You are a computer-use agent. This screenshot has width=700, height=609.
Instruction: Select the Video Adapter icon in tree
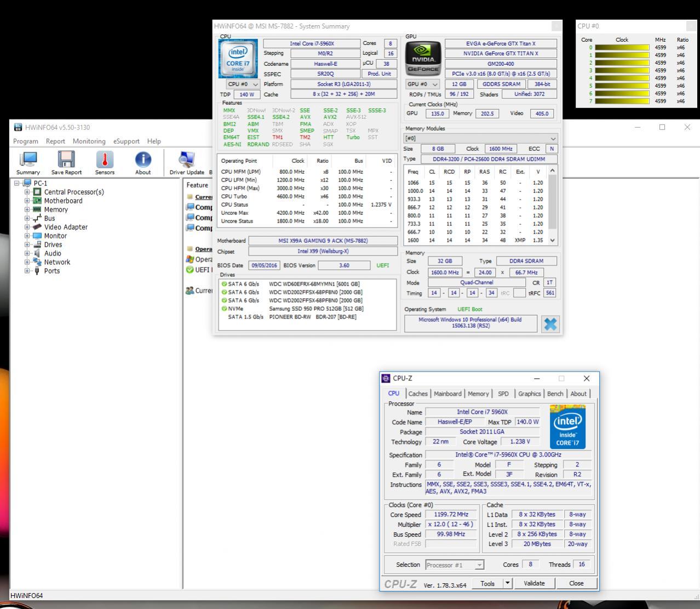point(37,227)
